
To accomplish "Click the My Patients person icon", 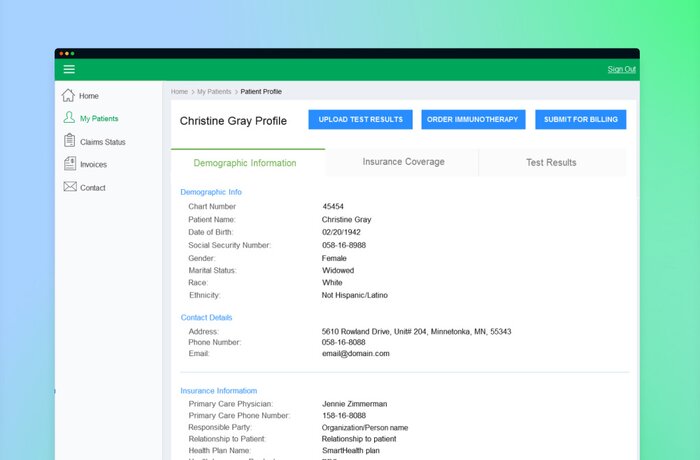I will coord(68,118).
